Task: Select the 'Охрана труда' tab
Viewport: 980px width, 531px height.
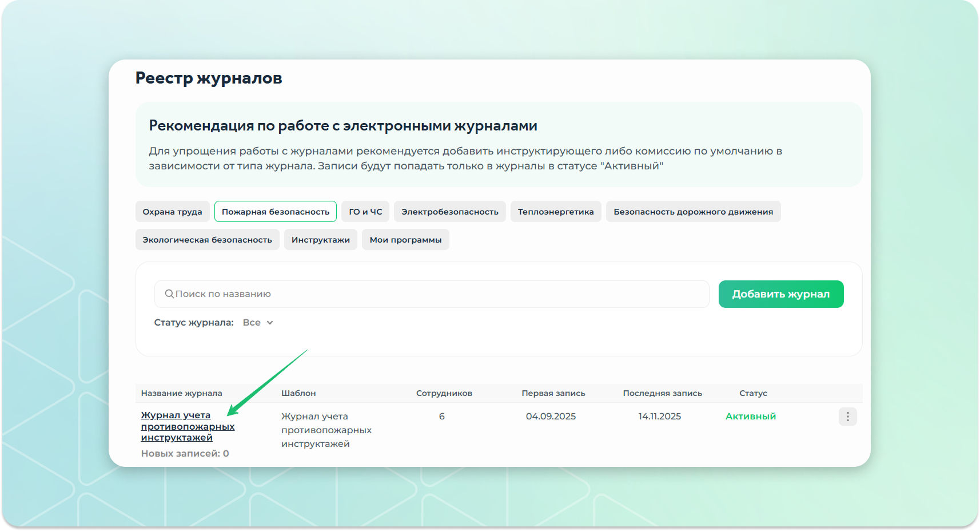Action: pyautogui.click(x=172, y=212)
